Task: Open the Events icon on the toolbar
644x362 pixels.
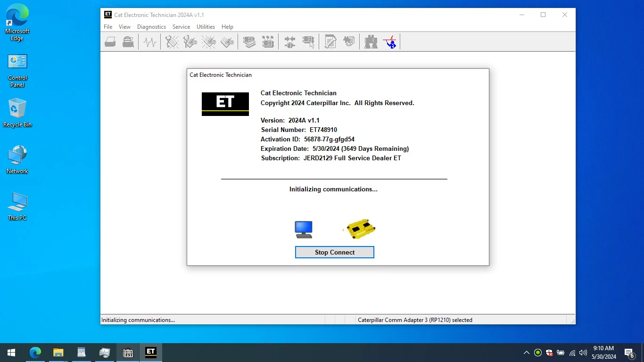Action: [209, 41]
